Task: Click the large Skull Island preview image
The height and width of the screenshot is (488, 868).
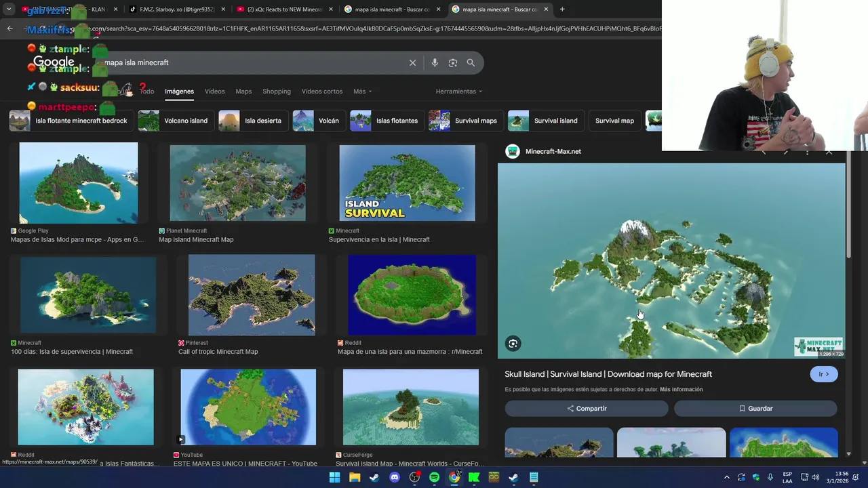Action: (x=671, y=261)
